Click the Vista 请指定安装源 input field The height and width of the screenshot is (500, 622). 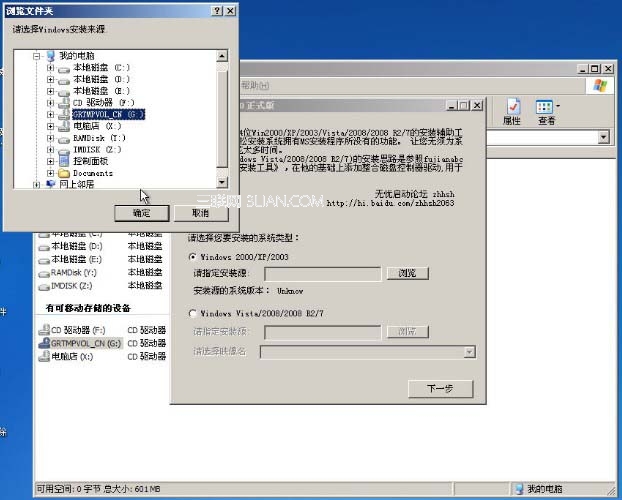pyautogui.click(x=323, y=332)
